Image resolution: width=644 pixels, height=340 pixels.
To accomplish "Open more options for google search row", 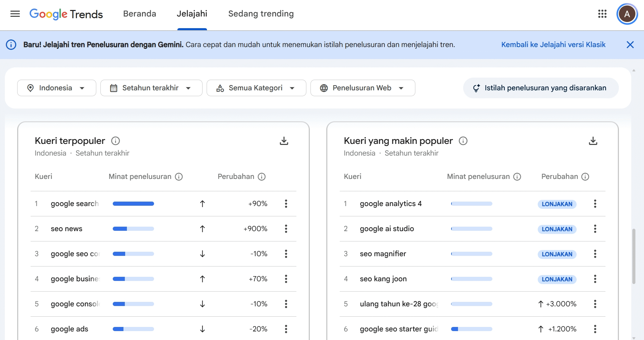I will [286, 204].
